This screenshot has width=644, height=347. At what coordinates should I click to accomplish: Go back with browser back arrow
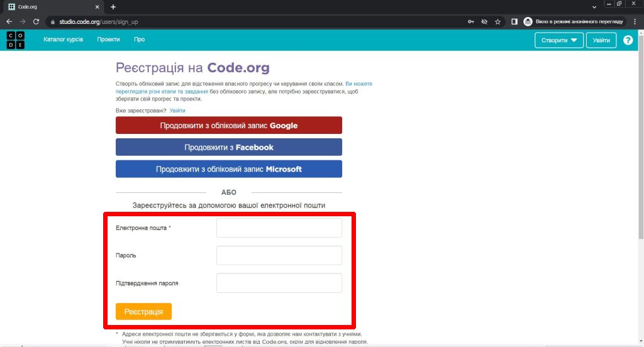coord(9,22)
